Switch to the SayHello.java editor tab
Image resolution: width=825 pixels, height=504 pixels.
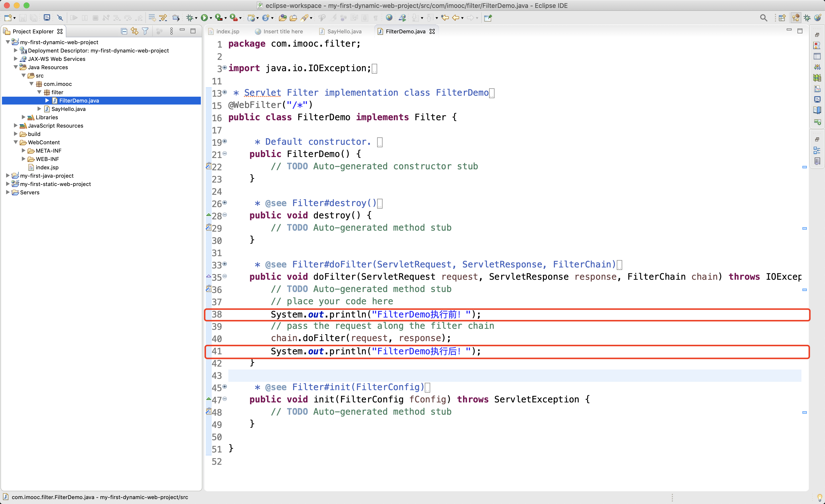(x=341, y=31)
